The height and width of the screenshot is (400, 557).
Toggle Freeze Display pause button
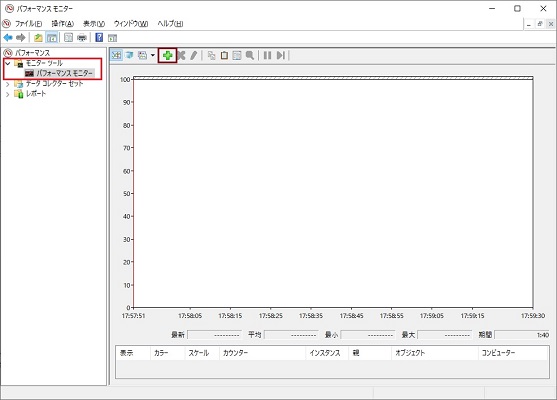[x=267, y=55]
